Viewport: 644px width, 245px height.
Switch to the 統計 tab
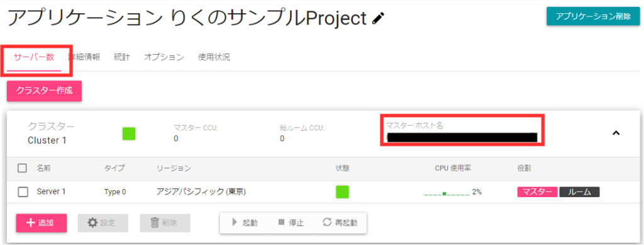(x=121, y=57)
